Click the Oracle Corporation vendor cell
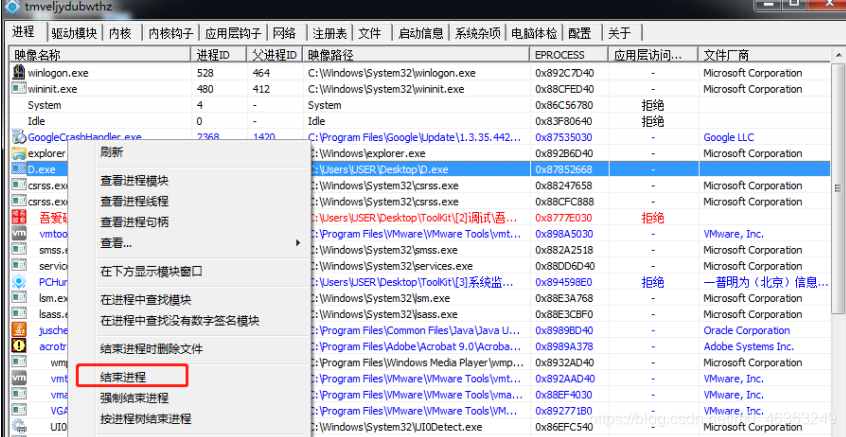 pos(747,330)
